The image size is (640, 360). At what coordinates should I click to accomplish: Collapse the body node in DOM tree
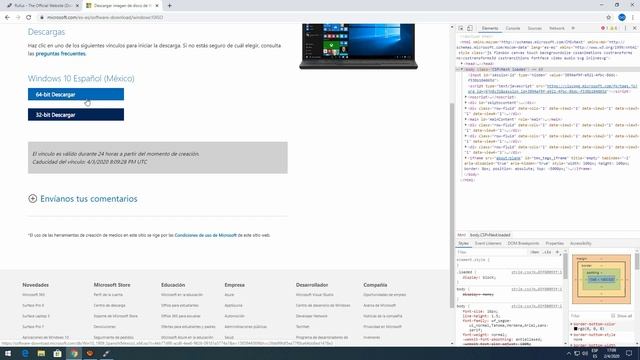pyautogui.click(x=462, y=69)
